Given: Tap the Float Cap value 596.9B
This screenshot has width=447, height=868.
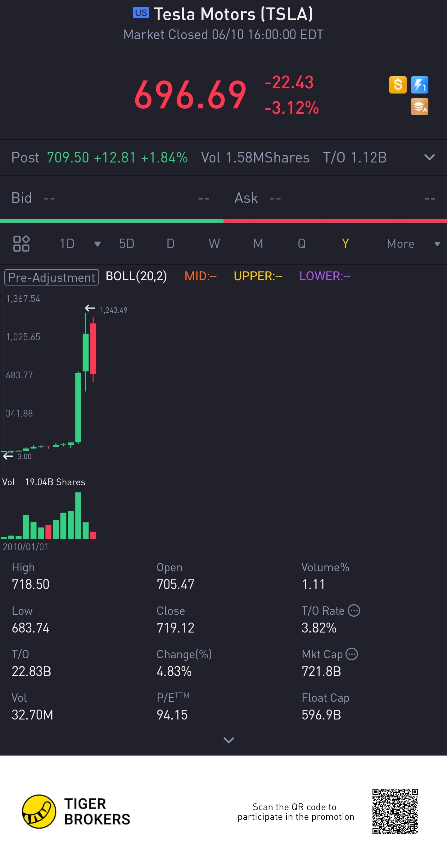Looking at the screenshot, I should tap(322, 715).
